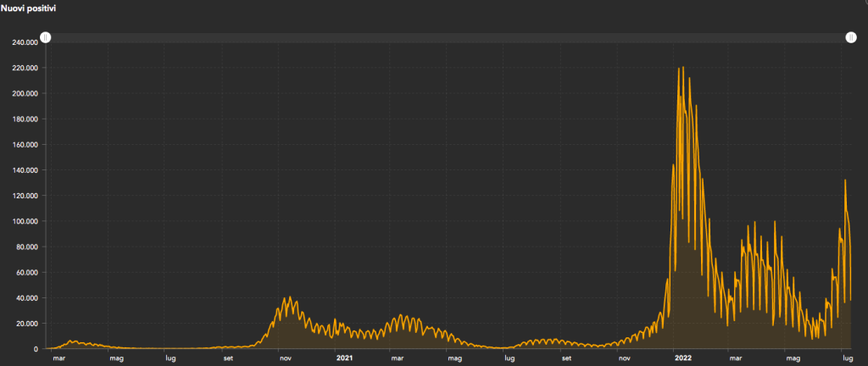The height and width of the screenshot is (366, 868).
Task: Click the 'nov' label just before 2022
Action: [x=624, y=358]
